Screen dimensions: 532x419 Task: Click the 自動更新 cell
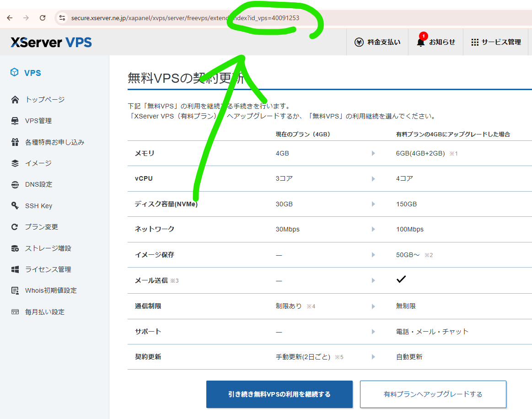coord(409,357)
